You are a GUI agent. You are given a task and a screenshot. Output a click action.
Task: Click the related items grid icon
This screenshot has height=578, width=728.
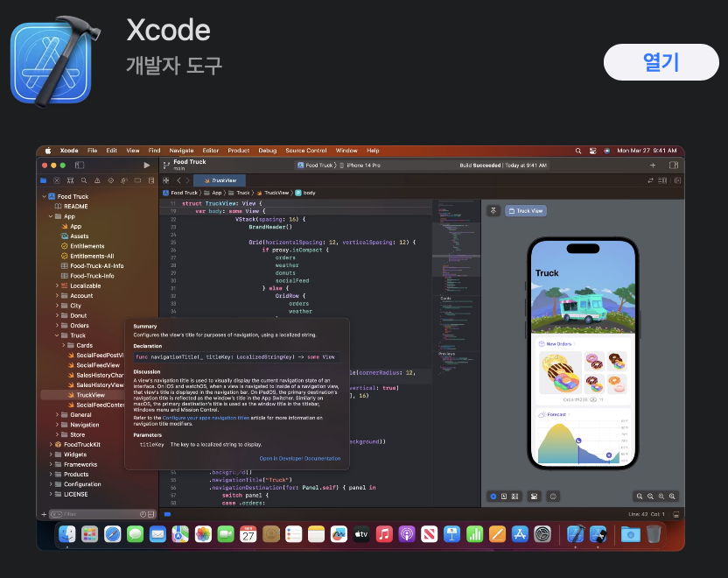click(165, 180)
